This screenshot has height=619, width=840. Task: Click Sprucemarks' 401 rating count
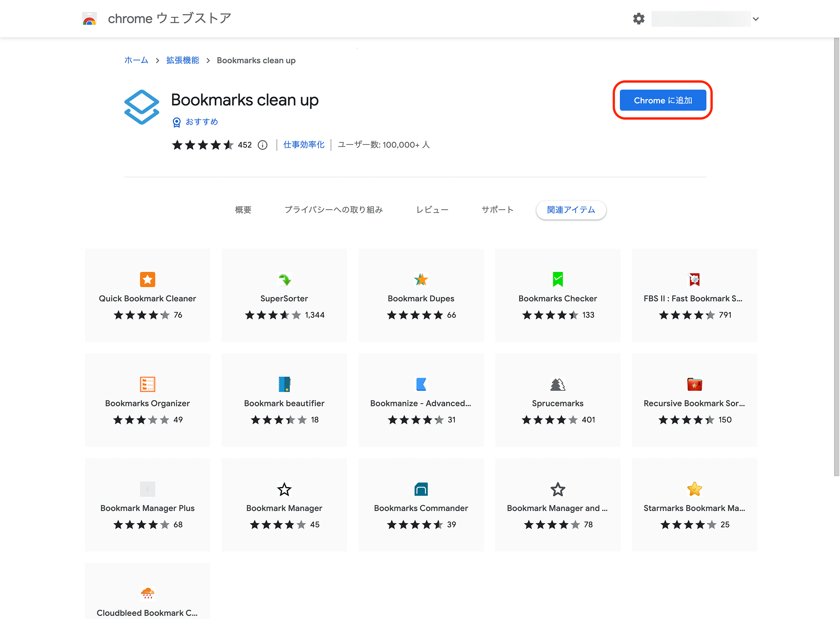pos(588,420)
